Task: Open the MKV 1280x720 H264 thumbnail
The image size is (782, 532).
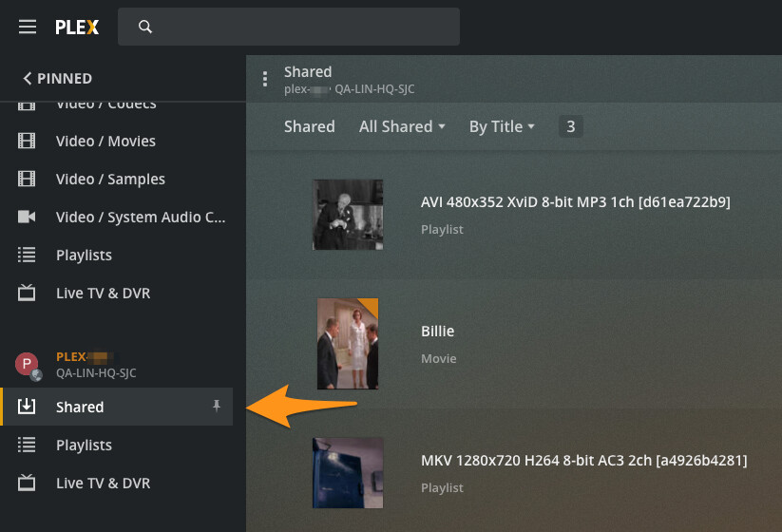Action: pos(348,473)
